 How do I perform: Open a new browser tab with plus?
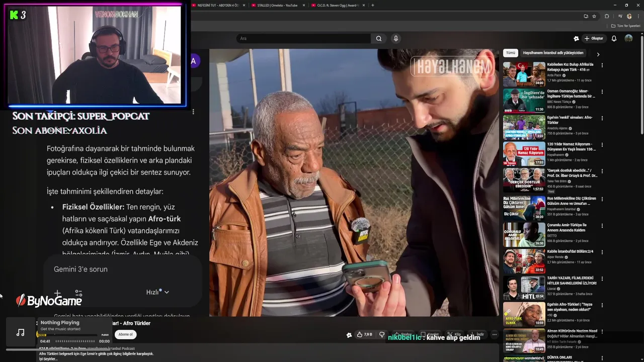(372, 5)
